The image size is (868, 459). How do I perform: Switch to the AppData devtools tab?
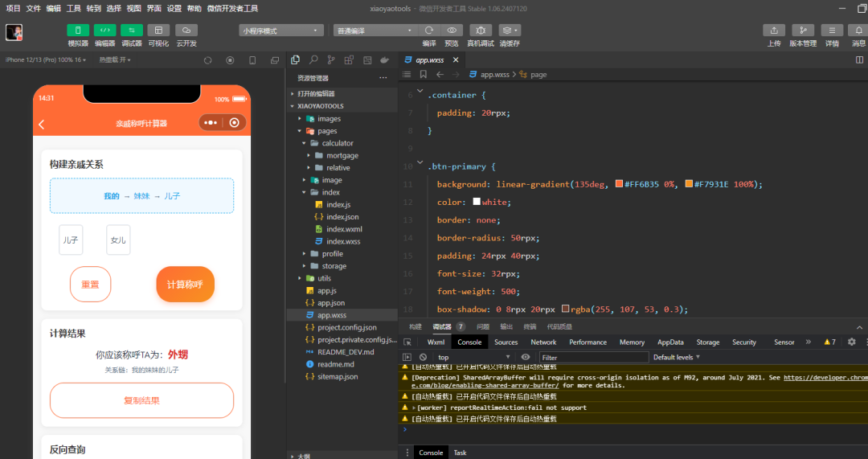[670, 342]
